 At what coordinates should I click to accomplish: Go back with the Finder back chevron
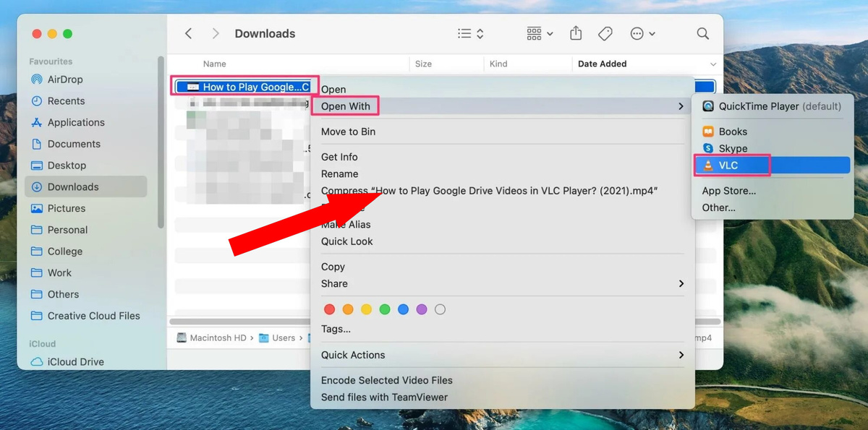(189, 33)
